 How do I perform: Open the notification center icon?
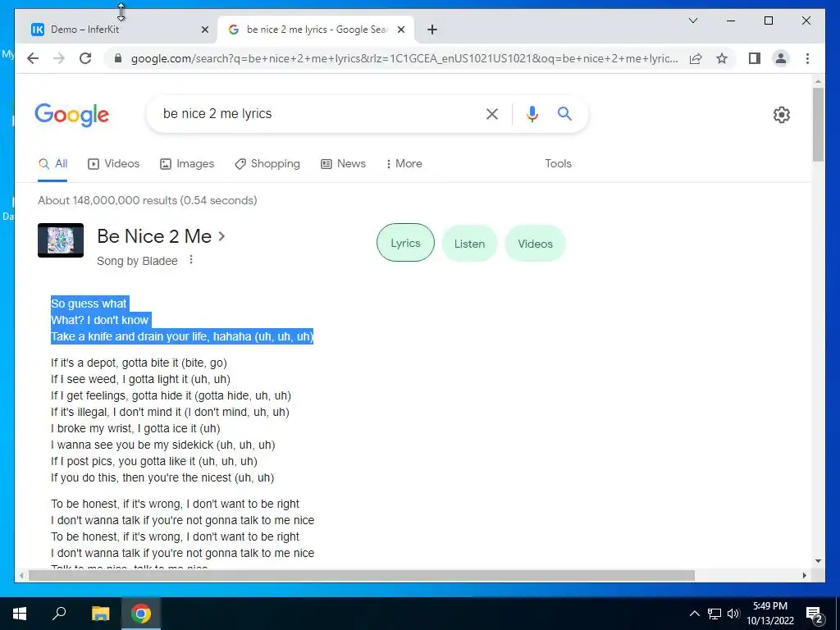815,614
